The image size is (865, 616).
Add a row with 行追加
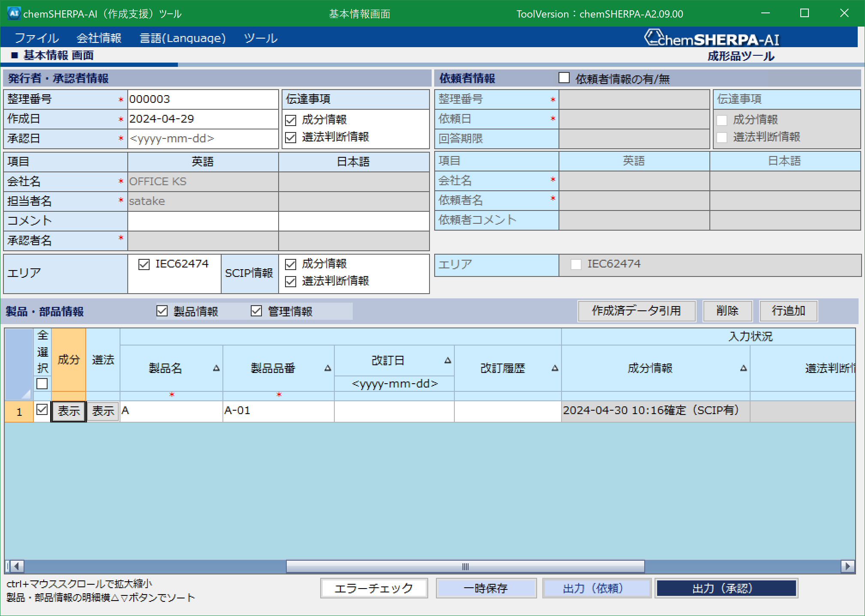pos(788,311)
